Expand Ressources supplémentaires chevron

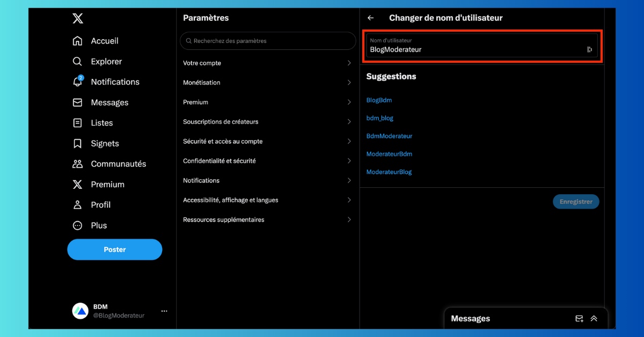point(349,219)
